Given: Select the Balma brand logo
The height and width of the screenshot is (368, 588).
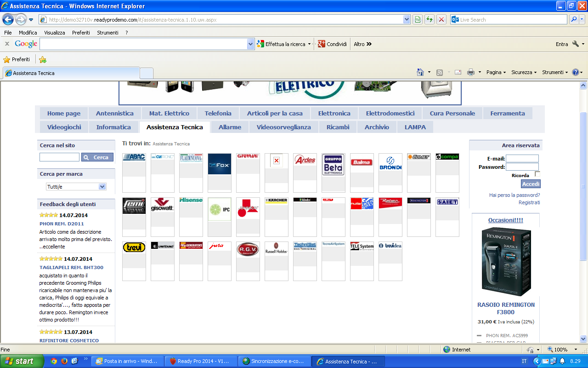Looking at the screenshot, I should (362, 162).
